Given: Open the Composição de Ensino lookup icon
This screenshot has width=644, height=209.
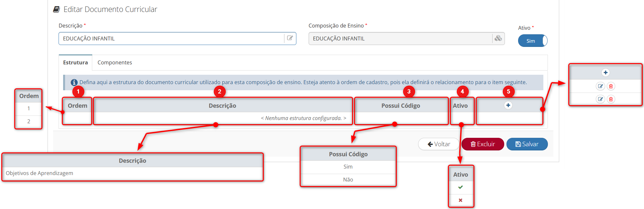Looking at the screenshot, I should coord(498,38).
